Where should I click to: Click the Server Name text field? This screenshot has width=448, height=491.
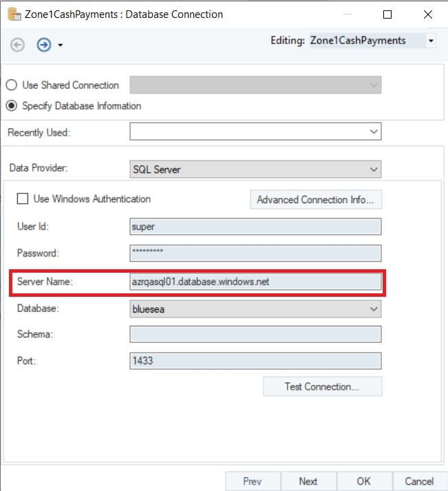[x=255, y=282]
